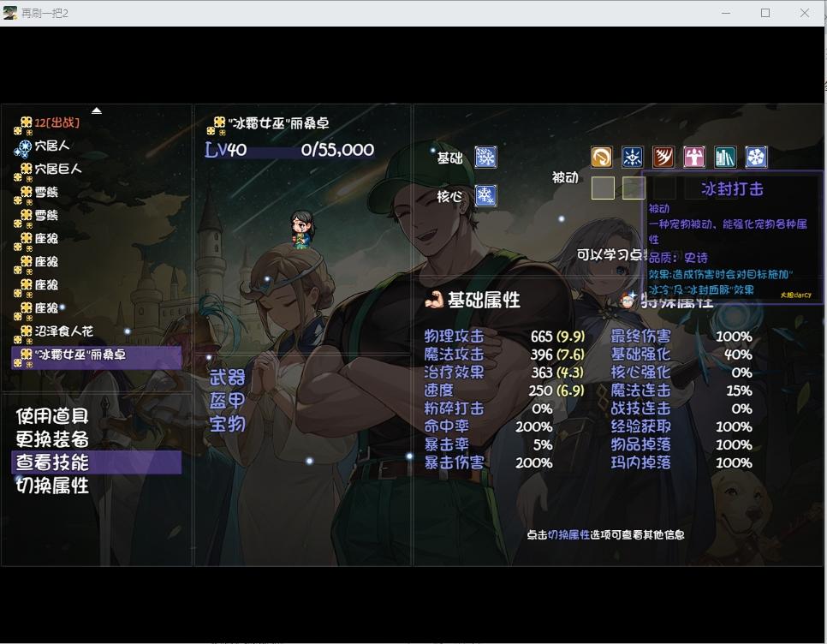Viewport: 827px width, 644px height.
Task: Click the pink muscular-figure passive skill icon
Action: coord(694,157)
